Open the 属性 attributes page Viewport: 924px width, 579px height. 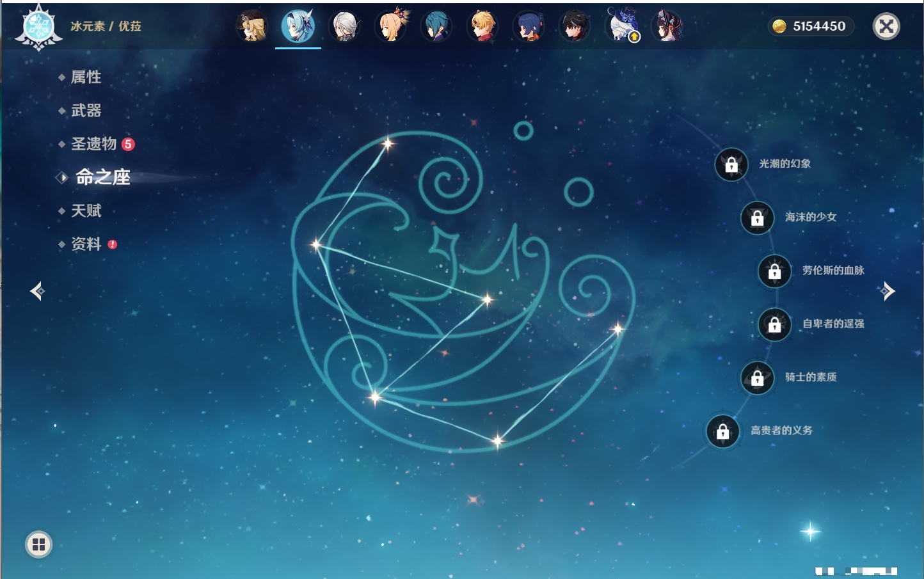pyautogui.click(x=86, y=77)
